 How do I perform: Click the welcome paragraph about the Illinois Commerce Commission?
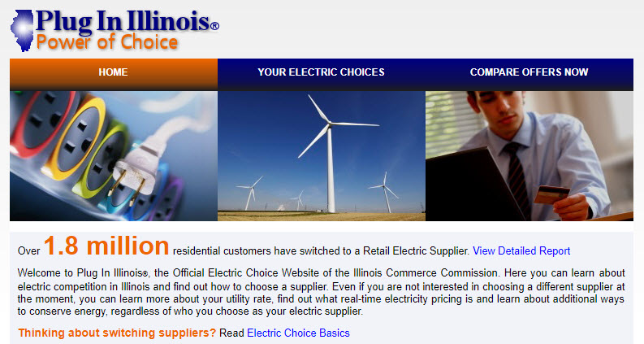pyautogui.click(x=321, y=292)
